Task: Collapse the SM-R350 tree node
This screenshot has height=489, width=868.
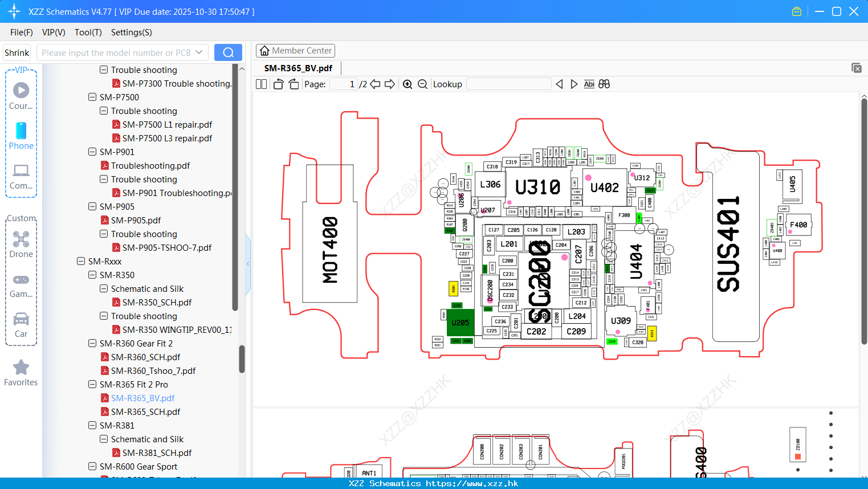Action: [x=92, y=275]
